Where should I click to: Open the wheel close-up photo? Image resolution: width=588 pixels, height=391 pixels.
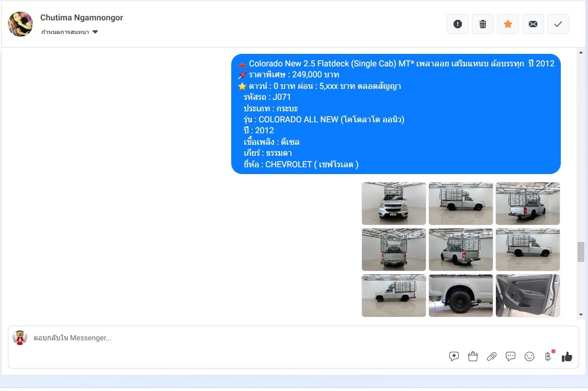coord(460,296)
